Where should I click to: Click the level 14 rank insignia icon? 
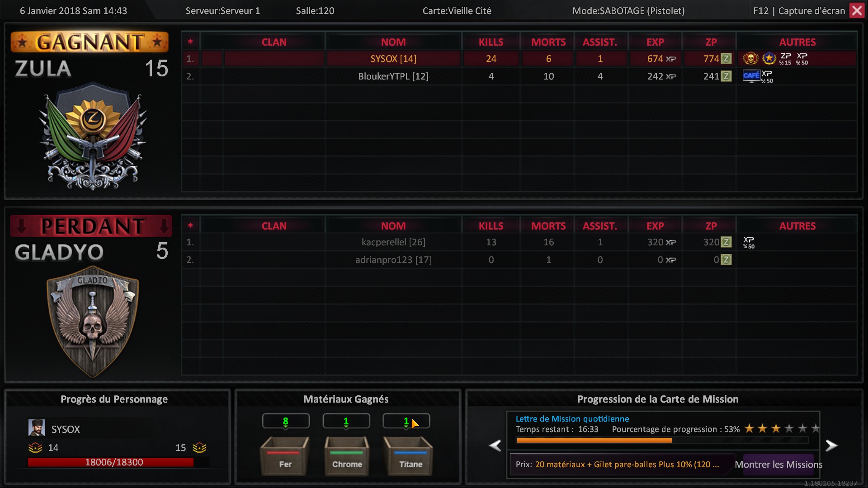pyautogui.click(x=35, y=448)
